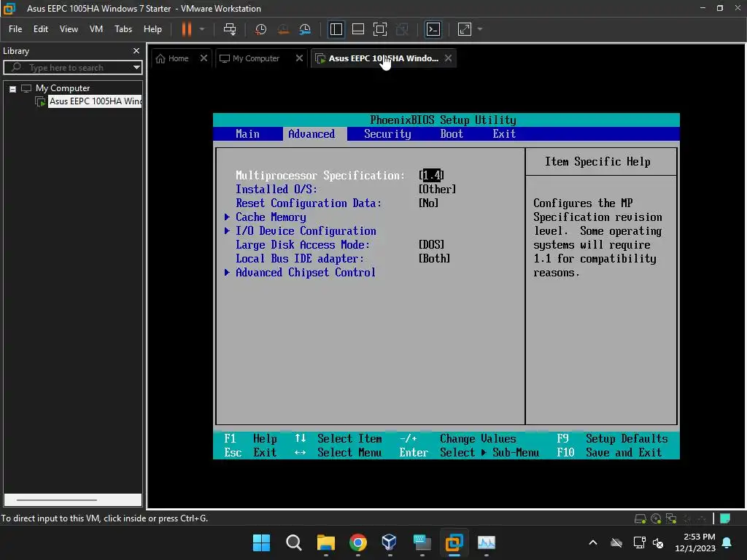Open the Snapshot Manager icon
The height and width of the screenshot is (560, 747).
(x=305, y=29)
